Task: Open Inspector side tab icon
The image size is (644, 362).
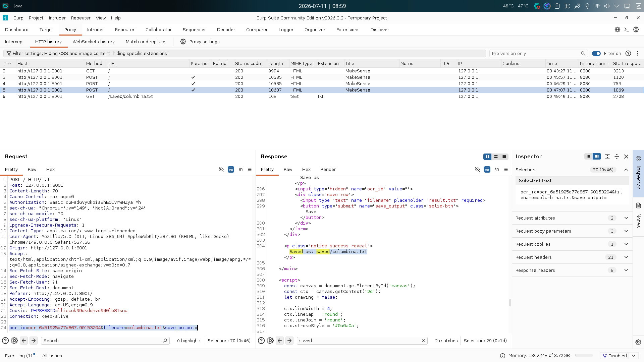Action: pos(638,158)
